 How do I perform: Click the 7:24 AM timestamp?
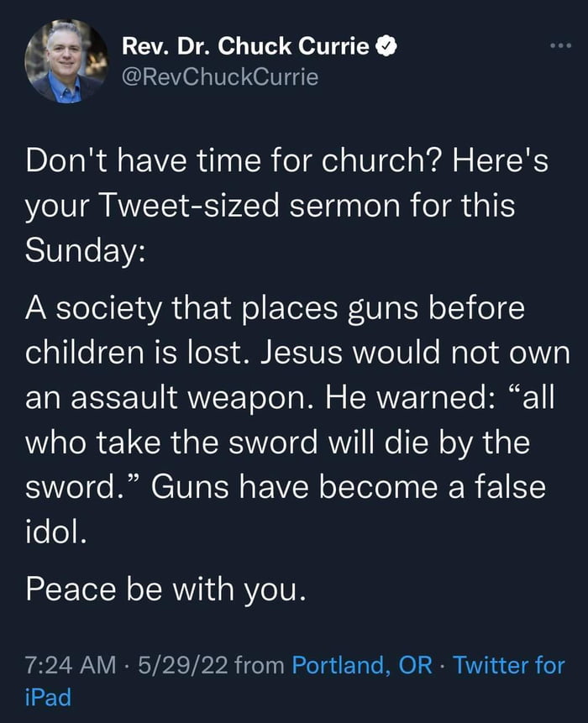coord(71,665)
